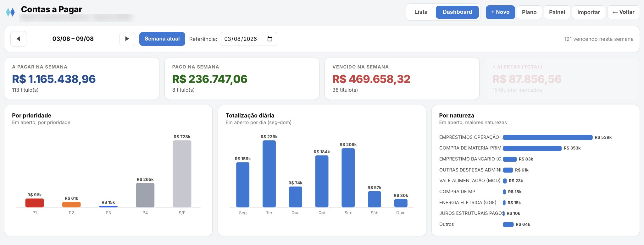Image resolution: width=644 pixels, height=245 pixels.
Task: Select the Qui bar showing R$ 184k
Action: pyautogui.click(x=322, y=181)
